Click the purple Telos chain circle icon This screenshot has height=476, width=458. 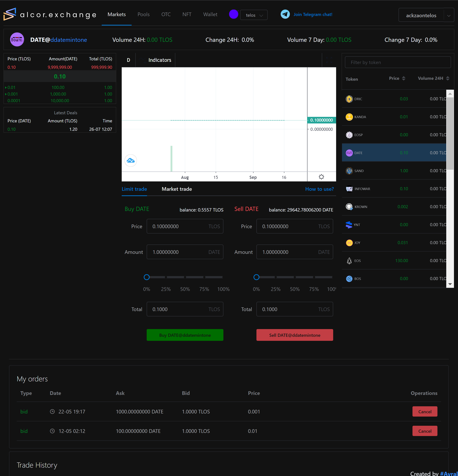click(x=233, y=14)
